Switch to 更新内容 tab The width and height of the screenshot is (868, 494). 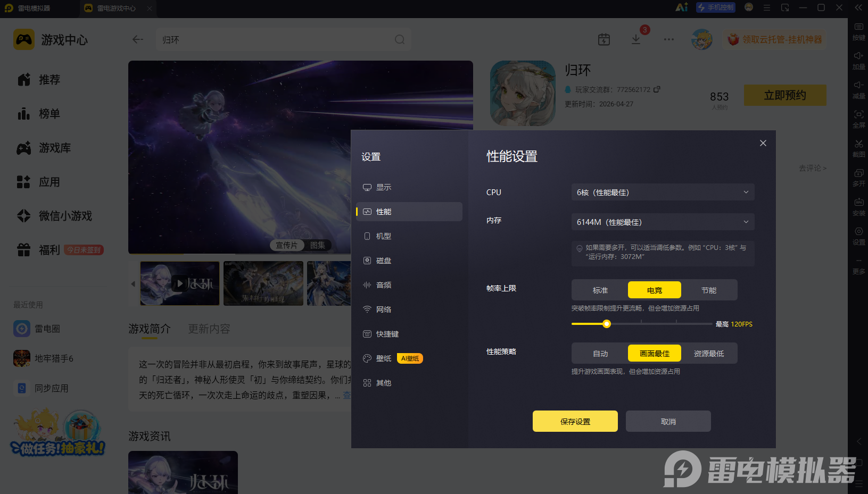(209, 329)
